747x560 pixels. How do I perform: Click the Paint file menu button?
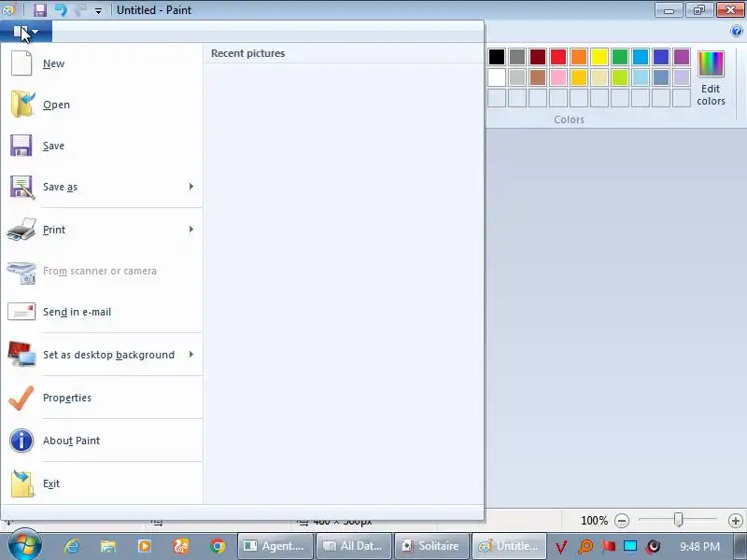[26, 32]
